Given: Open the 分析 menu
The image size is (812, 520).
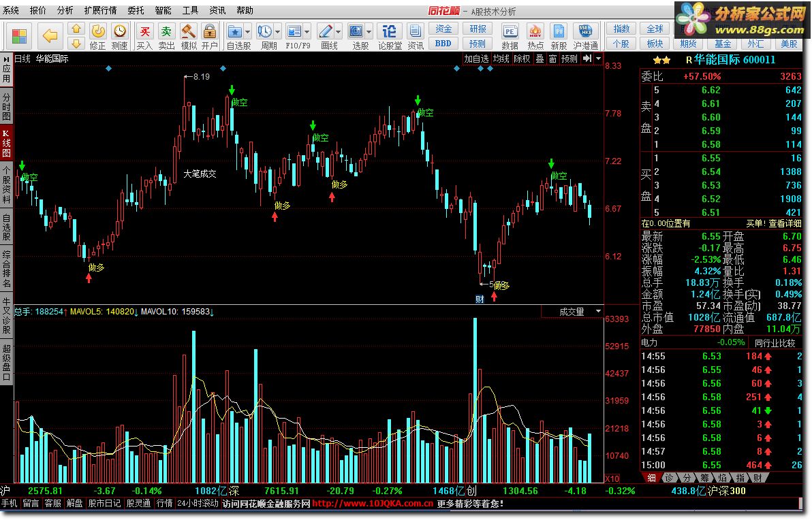Looking at the screenshot, I should coord(65,10).
